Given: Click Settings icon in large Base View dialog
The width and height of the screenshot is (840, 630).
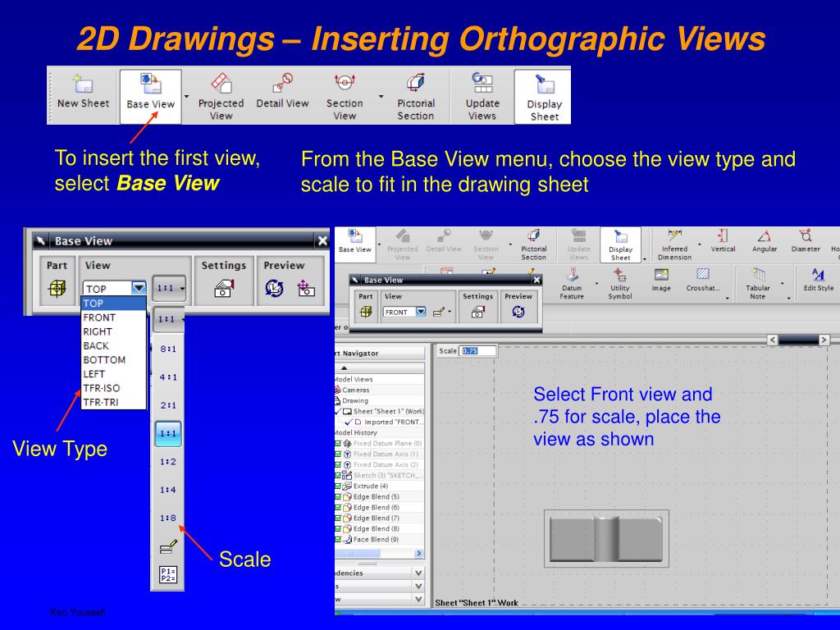Looking at the screenshot, I should point(223,288).
